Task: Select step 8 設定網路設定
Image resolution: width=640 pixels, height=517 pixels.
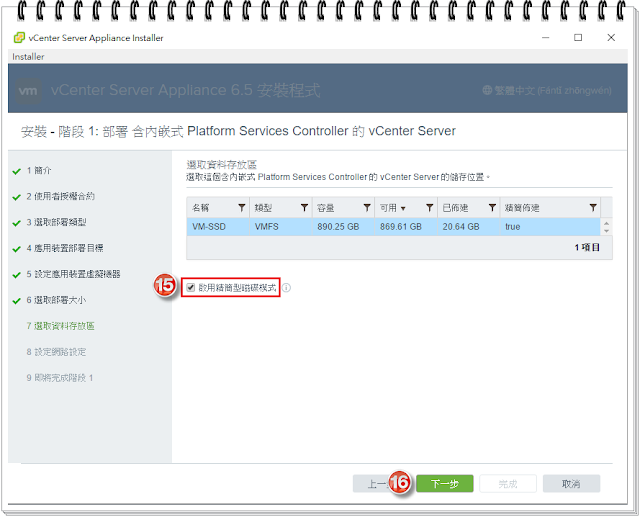Action: click(x=56, y=352)
